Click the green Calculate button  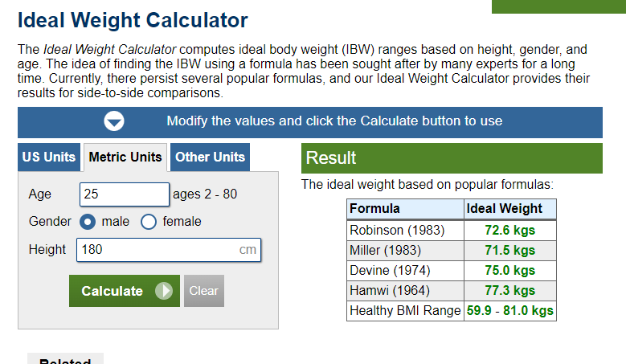tap(125, 291)
